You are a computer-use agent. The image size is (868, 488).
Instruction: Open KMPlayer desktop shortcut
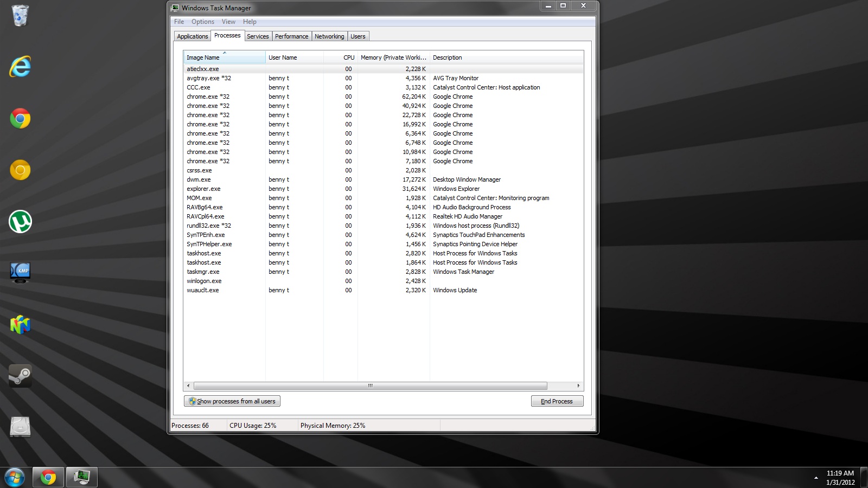pos(20,273)
